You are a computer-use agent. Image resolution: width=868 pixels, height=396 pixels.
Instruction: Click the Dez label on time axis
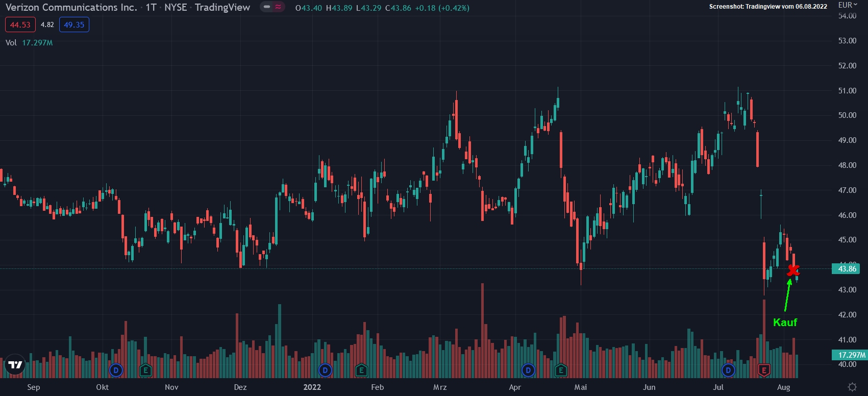240,387
